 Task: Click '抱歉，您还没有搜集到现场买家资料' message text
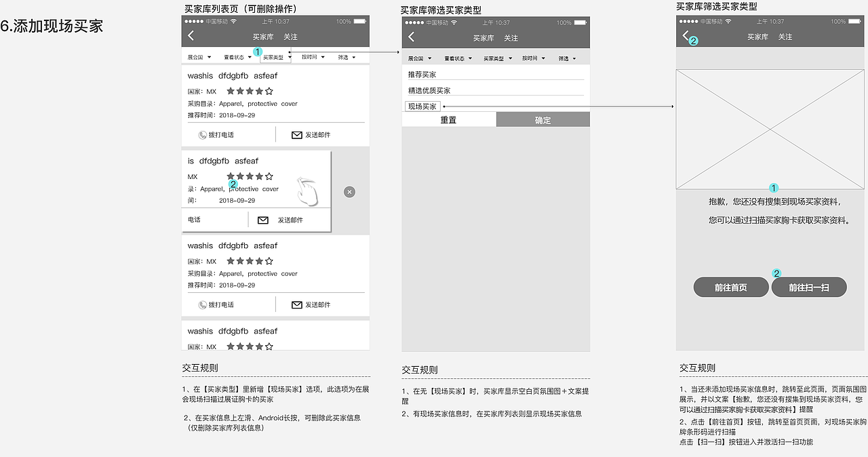(775, 201)
